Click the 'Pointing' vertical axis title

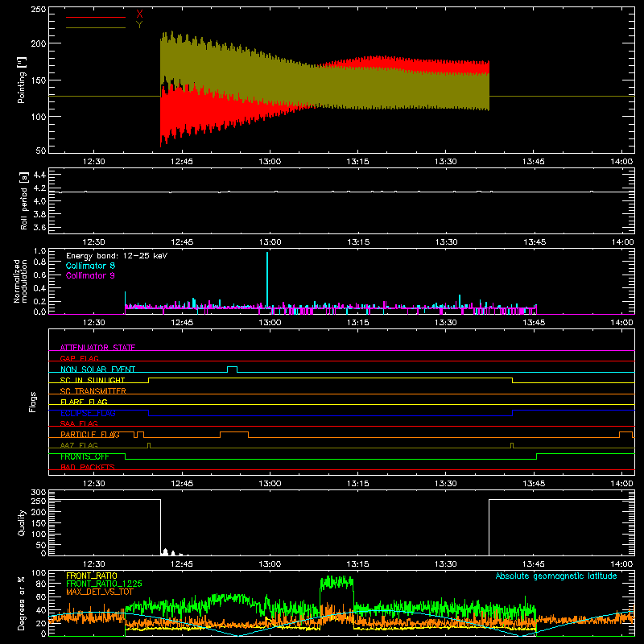pyautogui.click(x=22, y=80)
